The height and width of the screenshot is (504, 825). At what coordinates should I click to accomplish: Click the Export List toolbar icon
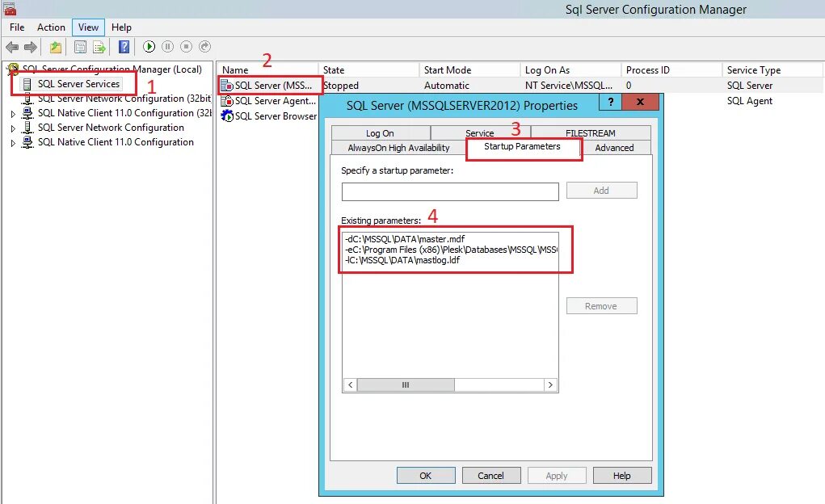coord(99,47)
